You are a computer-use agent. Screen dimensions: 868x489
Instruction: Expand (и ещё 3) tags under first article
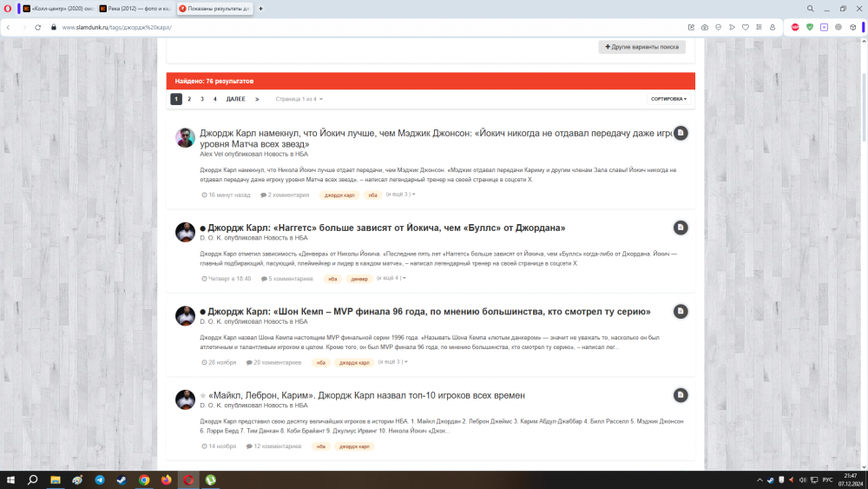(400, 195)
